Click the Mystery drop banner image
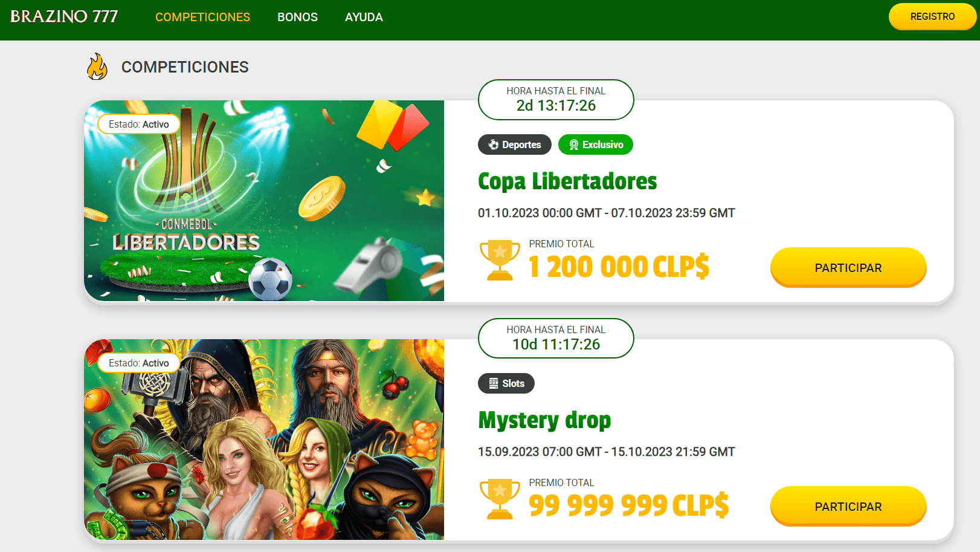980x552 pixels. 264,440
